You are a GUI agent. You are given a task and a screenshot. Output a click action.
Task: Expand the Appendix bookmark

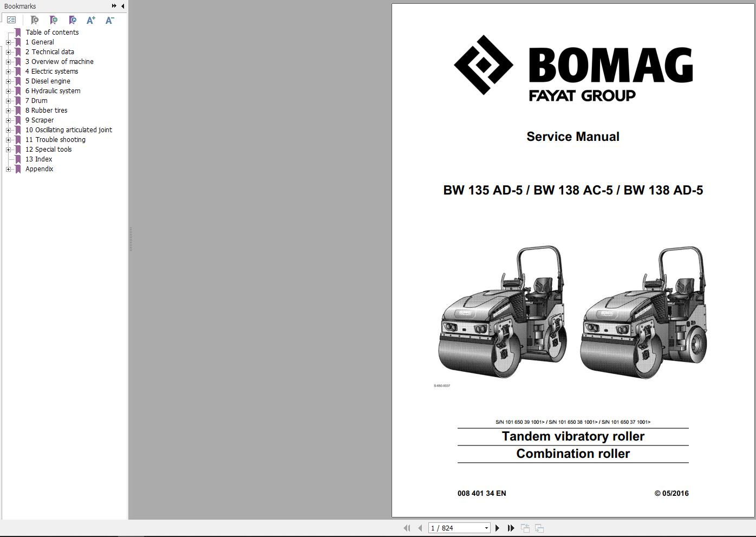coord(8,169)
